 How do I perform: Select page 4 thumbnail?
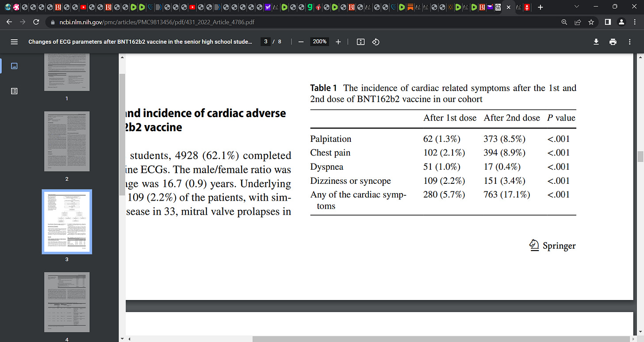click(67, 302)
